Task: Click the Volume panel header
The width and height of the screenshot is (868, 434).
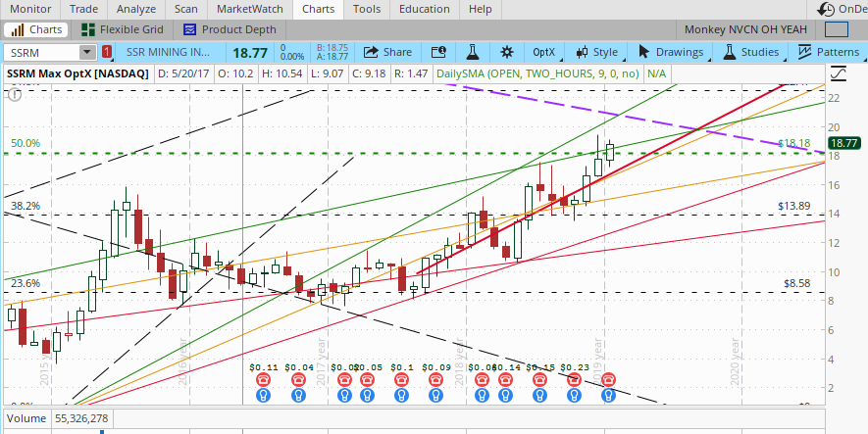Action: (x=29, y=418)
